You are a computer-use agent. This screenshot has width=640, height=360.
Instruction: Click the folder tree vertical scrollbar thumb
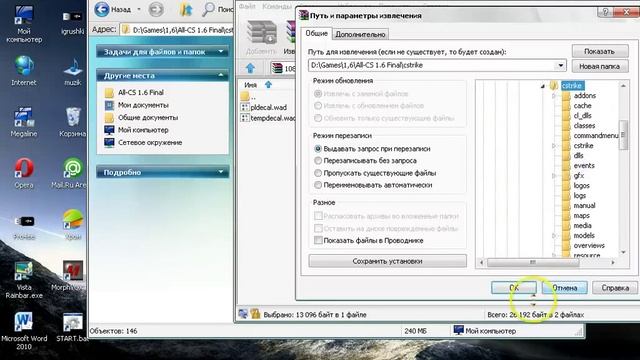pos(623,135)
